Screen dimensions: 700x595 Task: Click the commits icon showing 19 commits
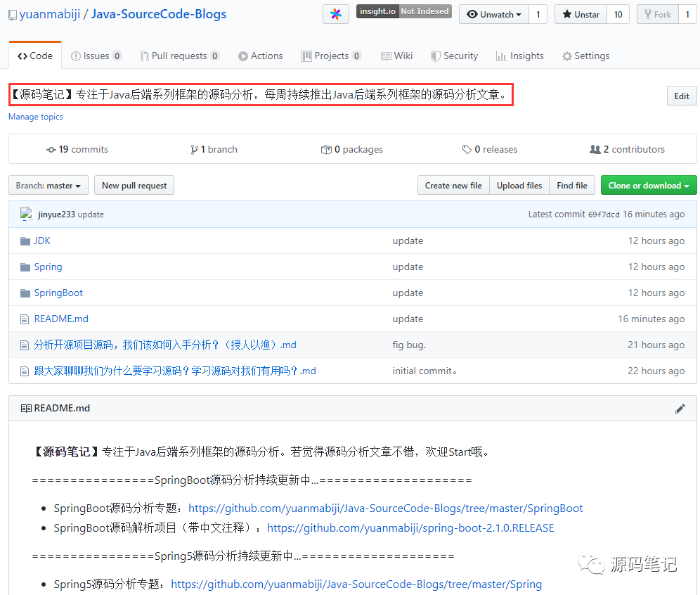[x=51, y=149]
